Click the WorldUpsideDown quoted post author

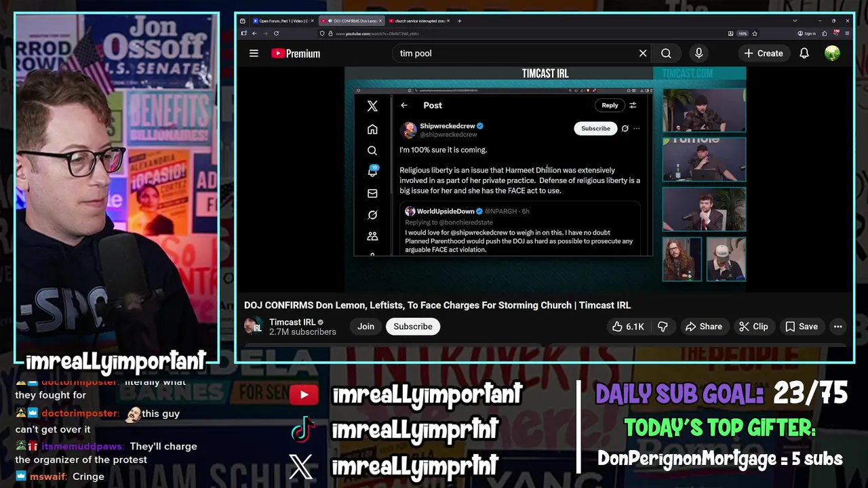tap(445, 211)
